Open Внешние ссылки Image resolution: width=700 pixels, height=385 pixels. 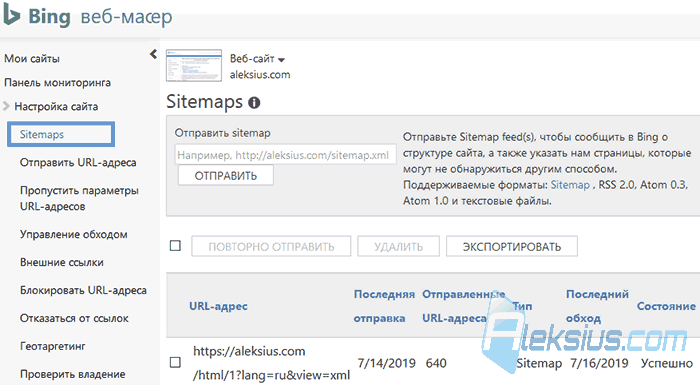coord(62,263)
